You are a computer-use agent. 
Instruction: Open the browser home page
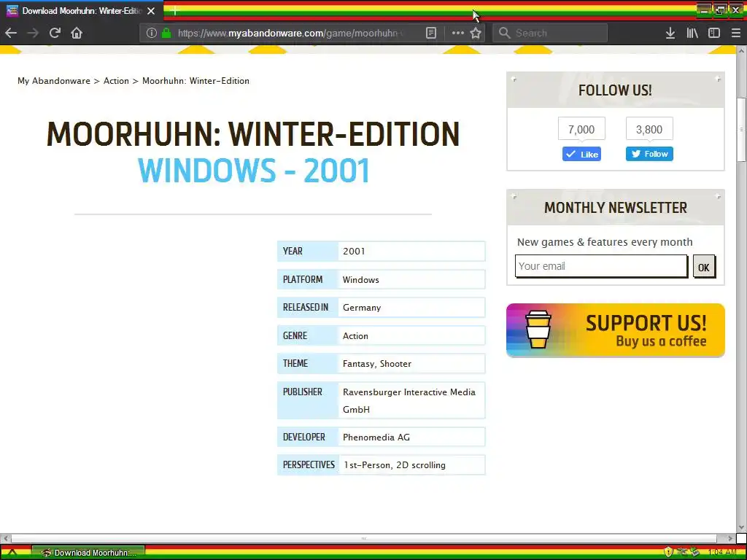77,33
